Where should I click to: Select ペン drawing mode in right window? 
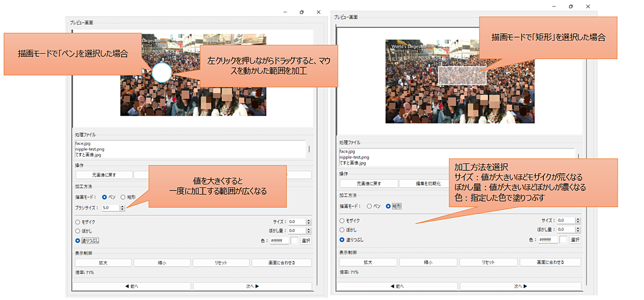[369, 206]
